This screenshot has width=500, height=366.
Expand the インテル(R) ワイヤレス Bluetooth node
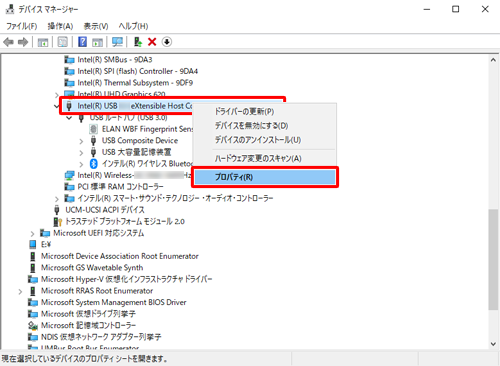(x=81, y=164)
